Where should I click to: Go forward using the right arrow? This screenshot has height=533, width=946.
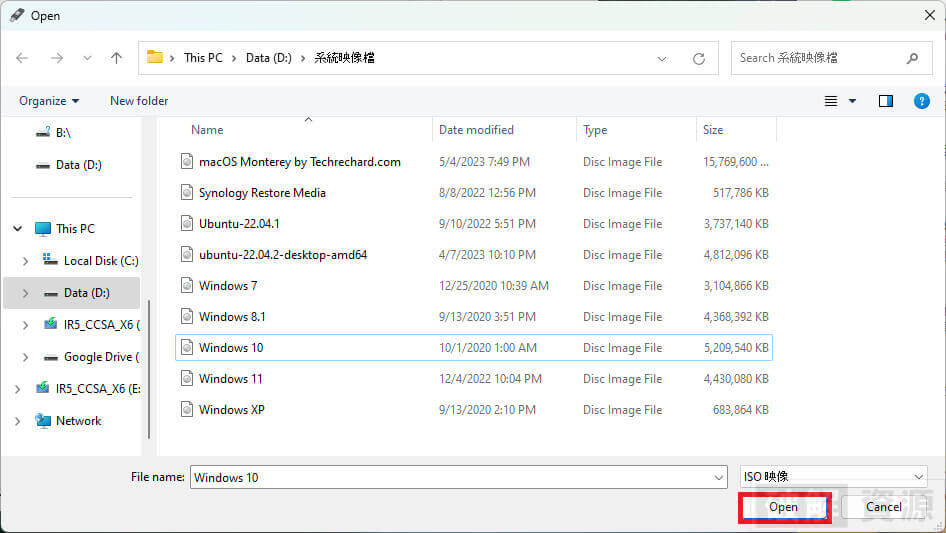(57, 58)
